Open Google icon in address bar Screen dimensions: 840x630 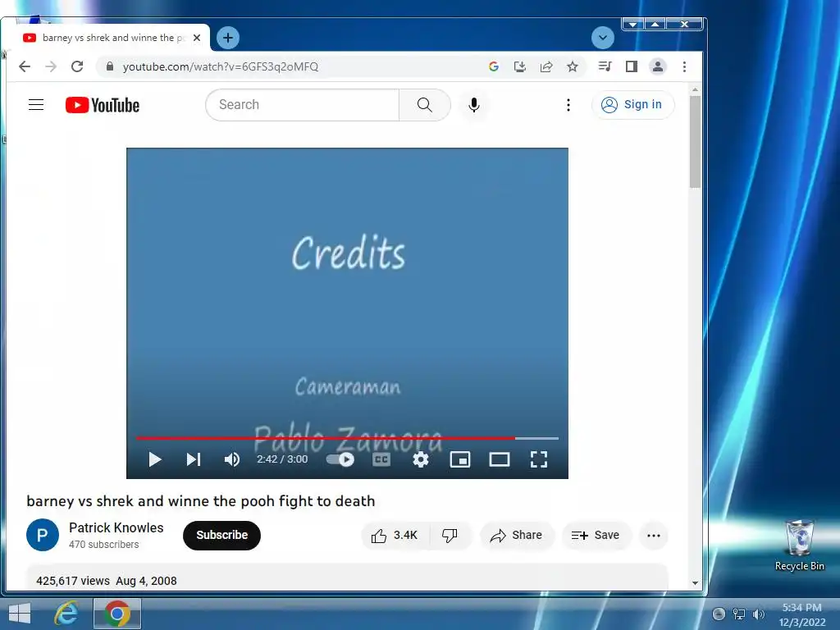(493, 66)
